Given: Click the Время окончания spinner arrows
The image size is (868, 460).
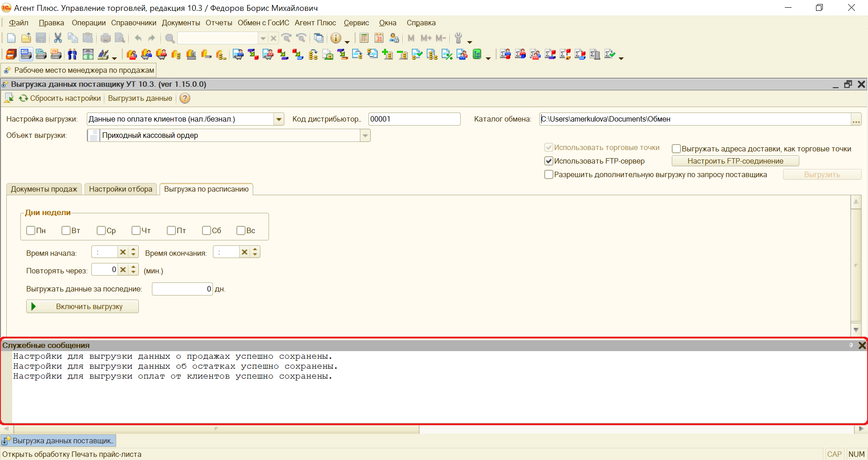Looking at the screenshot, I should 255,252.
